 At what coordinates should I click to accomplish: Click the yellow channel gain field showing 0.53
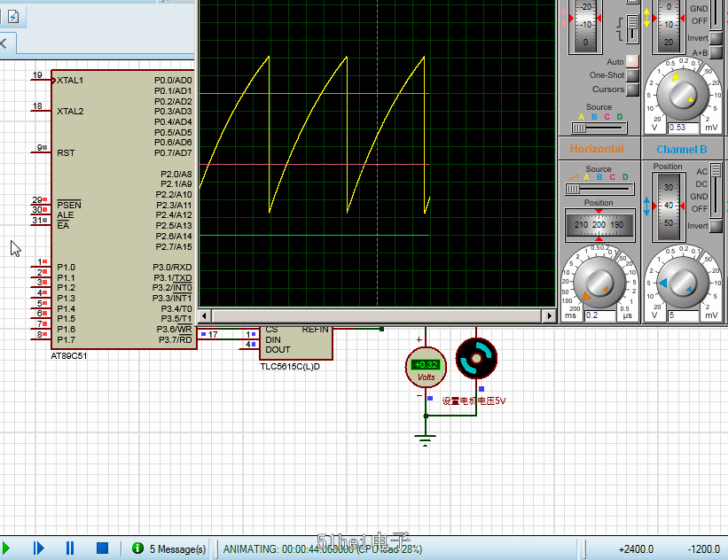[x=684, y=128]
